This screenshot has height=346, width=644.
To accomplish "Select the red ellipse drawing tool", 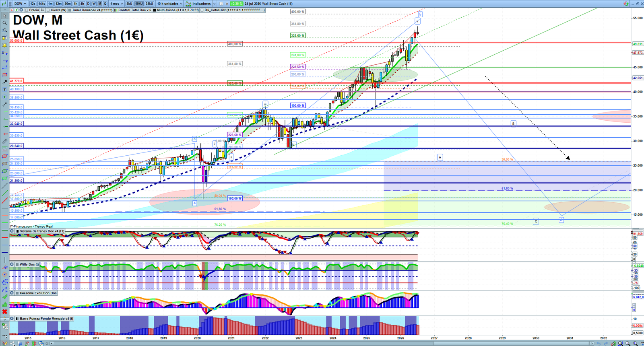I will (x=4, y=156).
